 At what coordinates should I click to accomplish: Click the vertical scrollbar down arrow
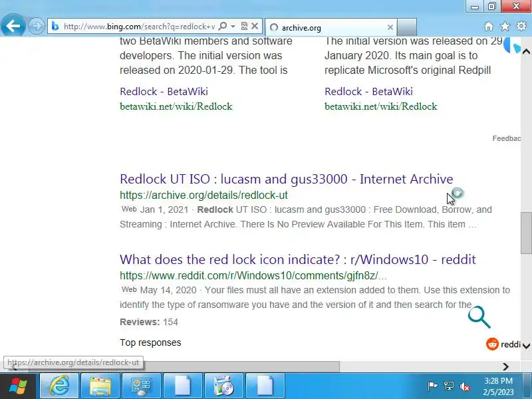coord(526,346)
